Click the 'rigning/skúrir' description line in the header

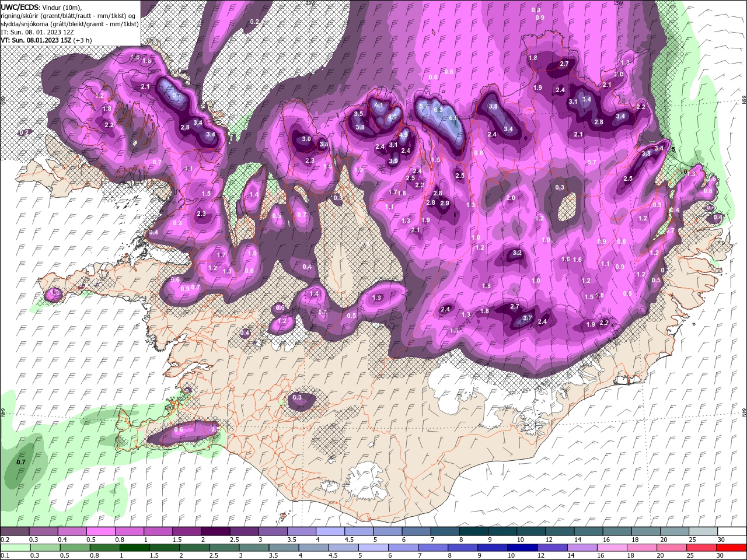point(68,16)
